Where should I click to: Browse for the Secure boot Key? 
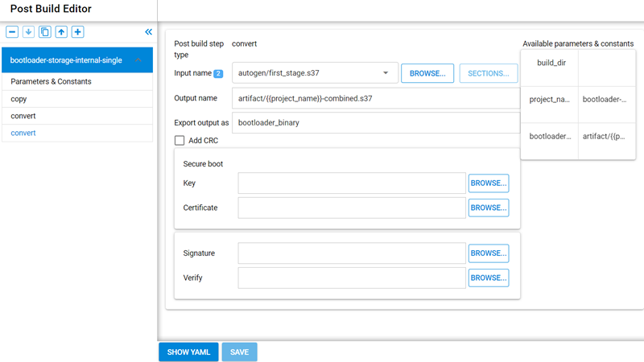tap(489, 183)
